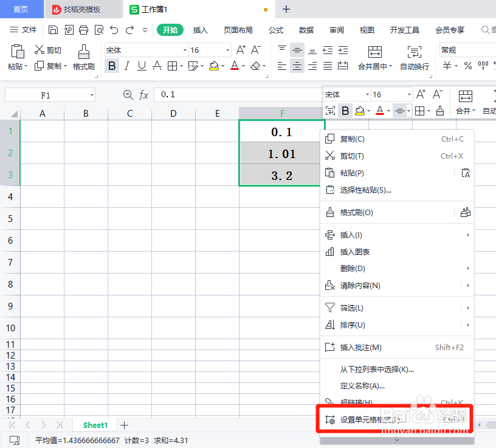
Task: Open font name dropdown 宋体 in ribbon
Action: point(185,50)
